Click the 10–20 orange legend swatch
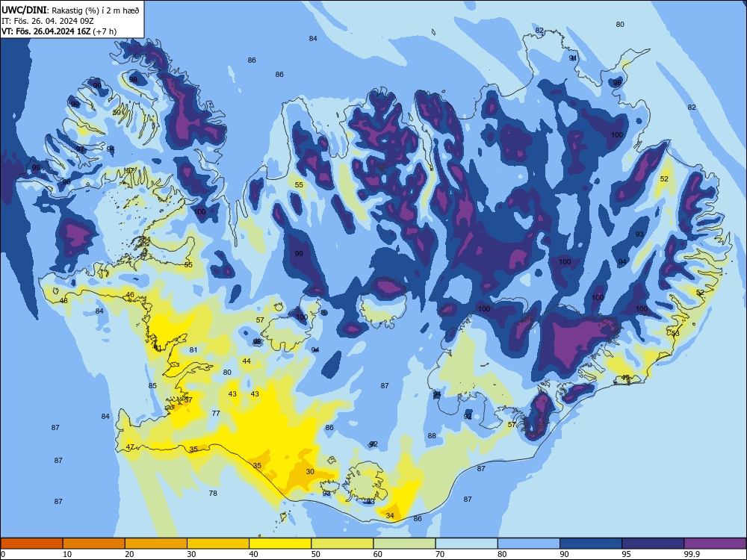The width and height of the screenshot is (747, 560). coord(94,544)
